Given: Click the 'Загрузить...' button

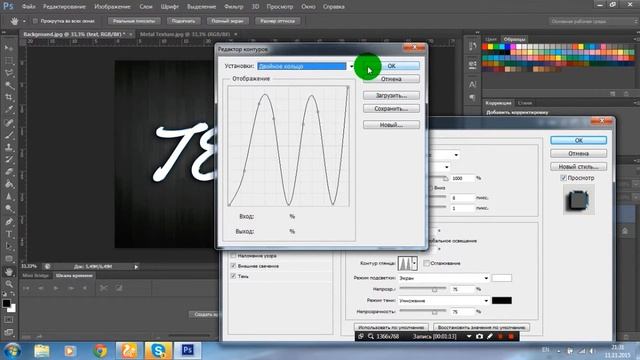Looking at the screenshot, I should (391, 96).
